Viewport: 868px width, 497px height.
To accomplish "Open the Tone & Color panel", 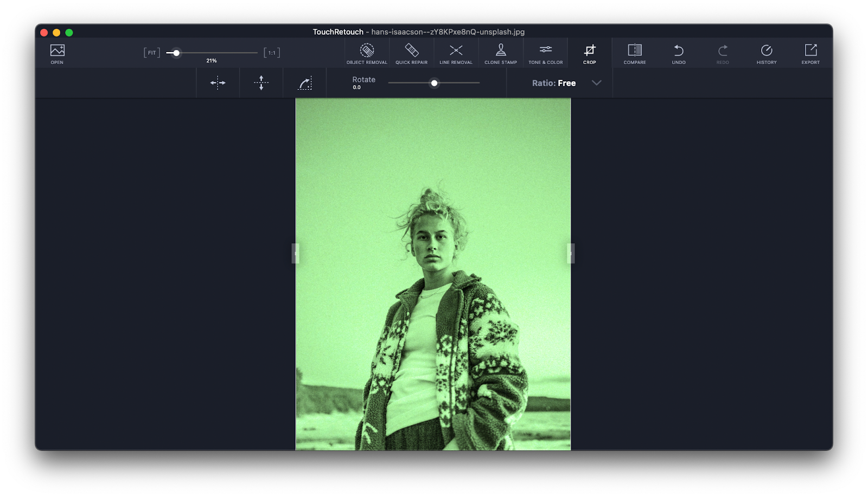I will (x=545, y=53).
